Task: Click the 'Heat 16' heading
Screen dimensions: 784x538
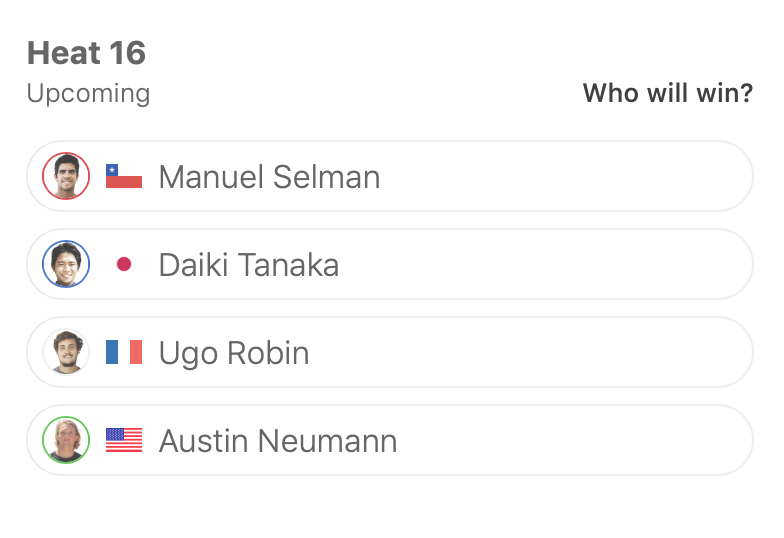Action: tap(86, 53)
